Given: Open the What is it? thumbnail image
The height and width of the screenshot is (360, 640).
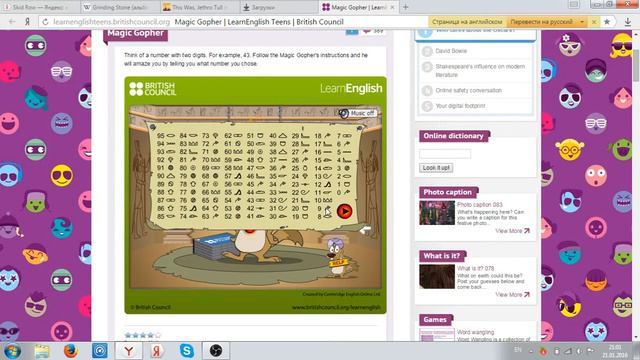Looking at the screenshot, I should (x=437, y=276).
